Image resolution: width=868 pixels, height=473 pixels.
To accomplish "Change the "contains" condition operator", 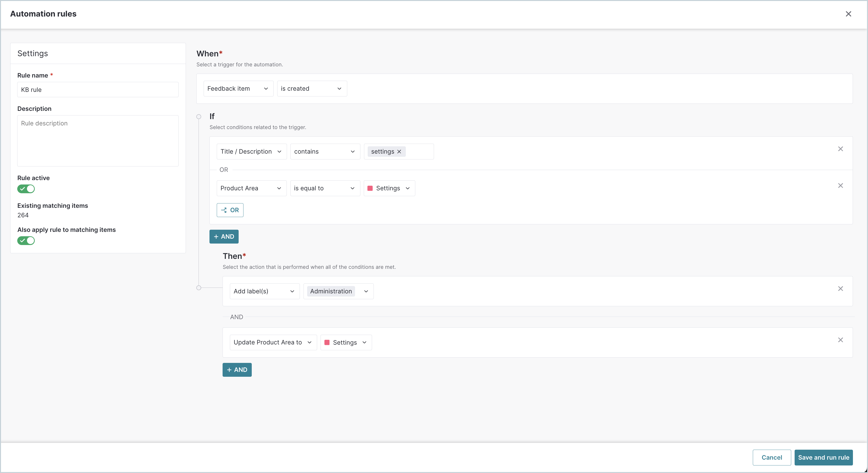I will coord(324,151).
